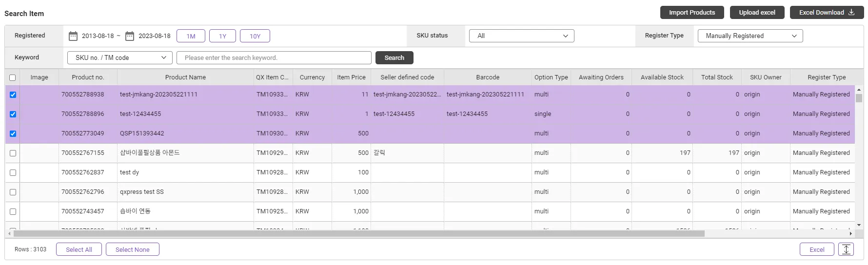Sort by the Total Stock column header

(x=717, y=77)
